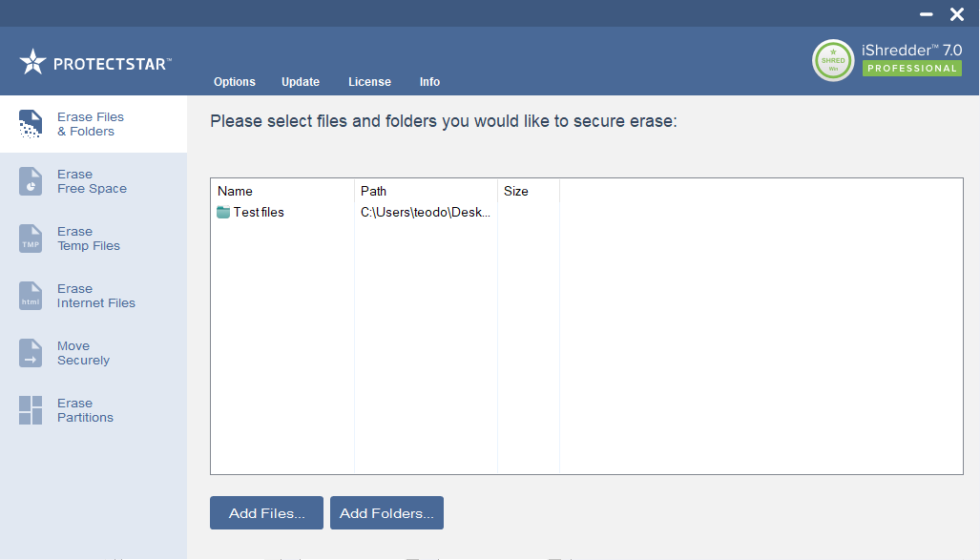Select the Erase Files & Folders icon

(31, 124)
